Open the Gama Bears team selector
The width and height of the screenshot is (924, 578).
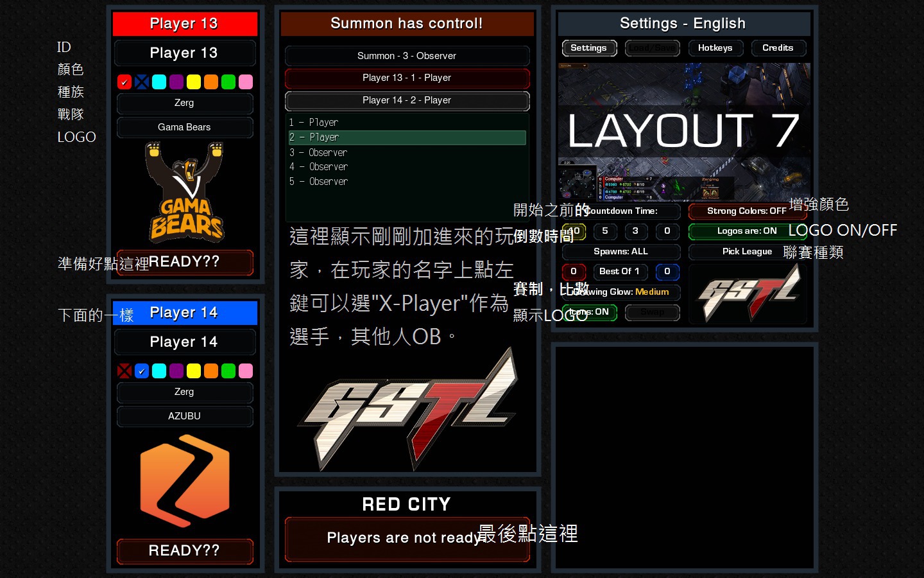pos(185,127)
